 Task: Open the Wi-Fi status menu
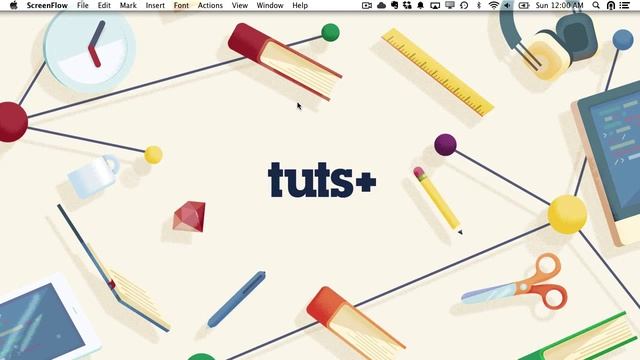point(493,5)
